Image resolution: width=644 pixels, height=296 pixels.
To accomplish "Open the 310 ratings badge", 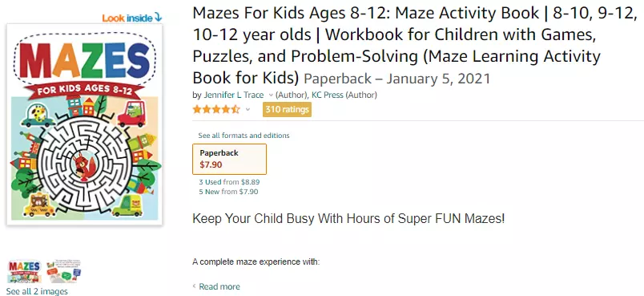I will pos(287,109).
